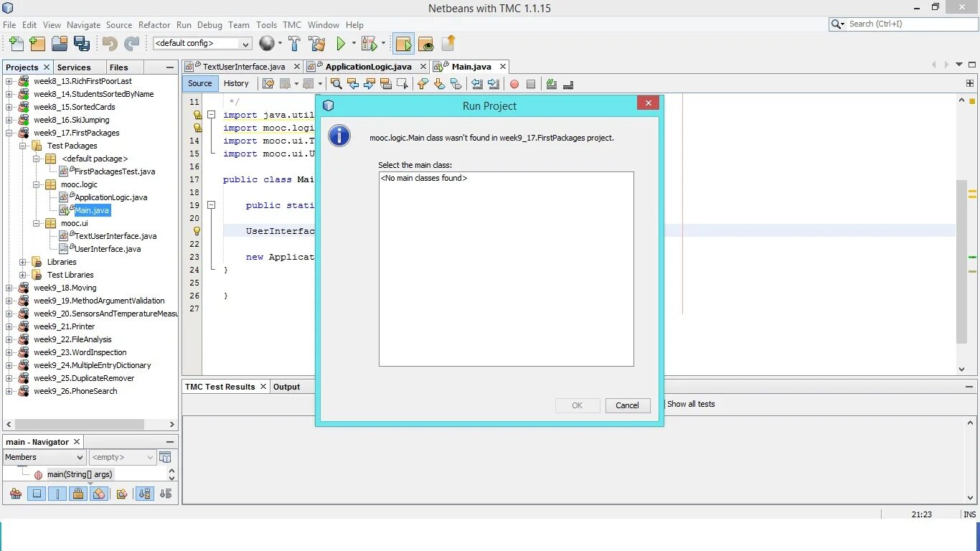Open the Refactor menu
The height and width of the screenshot is (551, 980).
(154, 24)
